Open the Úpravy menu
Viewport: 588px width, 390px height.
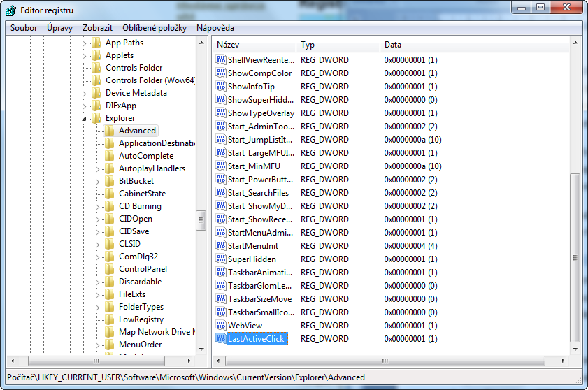(x=59, y=28)
